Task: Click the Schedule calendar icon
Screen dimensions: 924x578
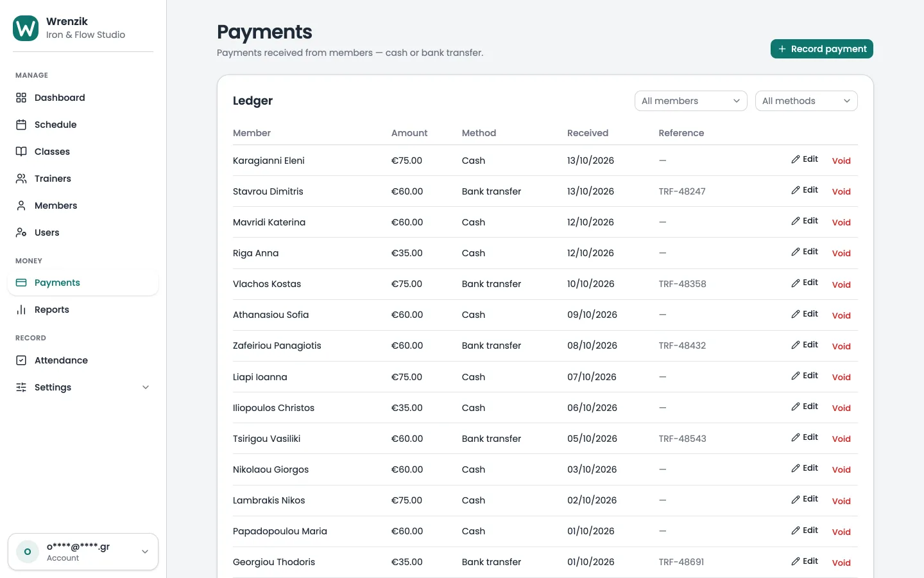Action: [21, 125]
